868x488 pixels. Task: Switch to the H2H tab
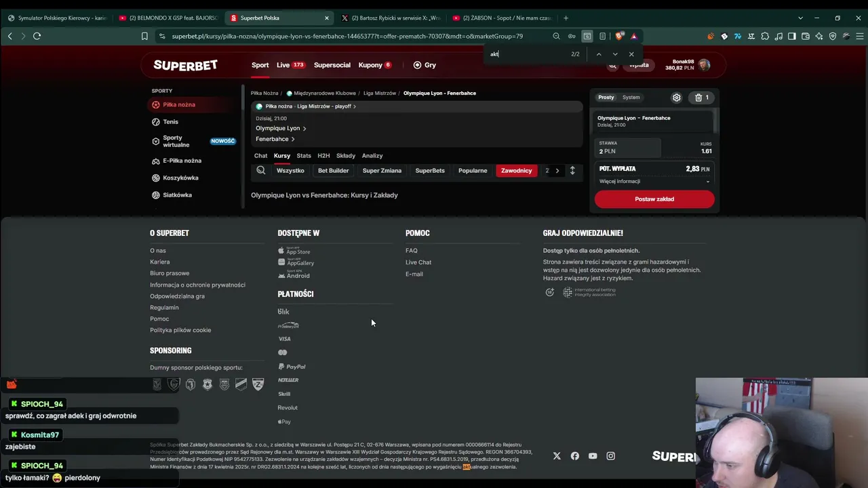pyautogui.click(x=323, y=156)
